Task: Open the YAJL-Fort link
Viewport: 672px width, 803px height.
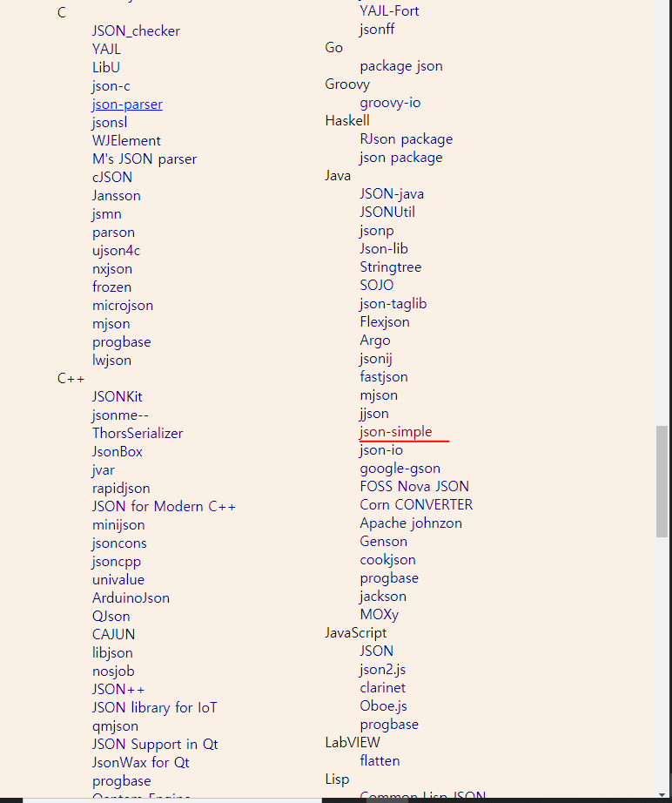Action: point(389,11)
